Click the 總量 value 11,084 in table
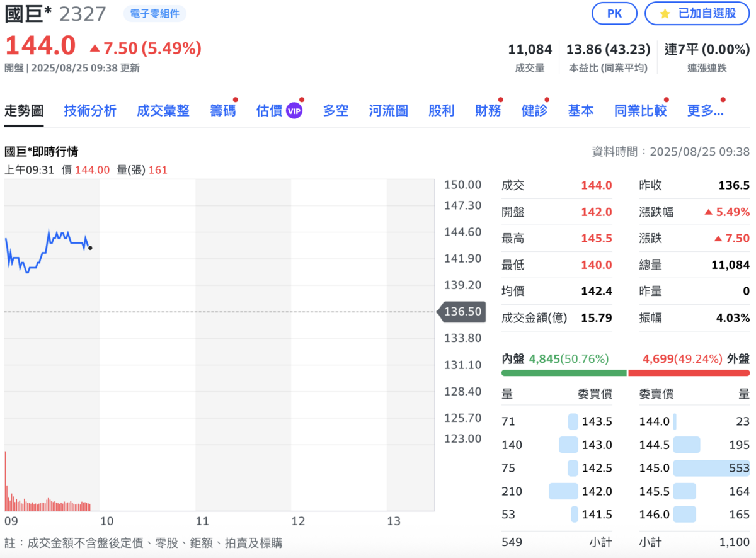The height and width of the screenshot is (558, 756). (730, 265)
